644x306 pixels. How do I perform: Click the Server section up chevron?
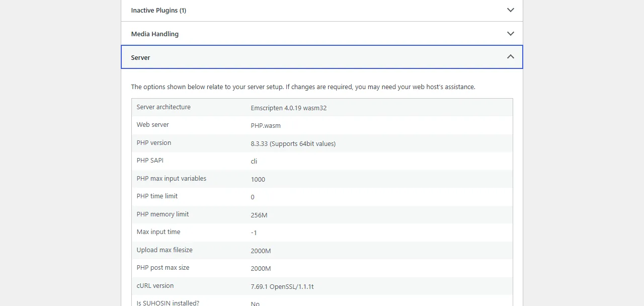(x=510, y=57)
